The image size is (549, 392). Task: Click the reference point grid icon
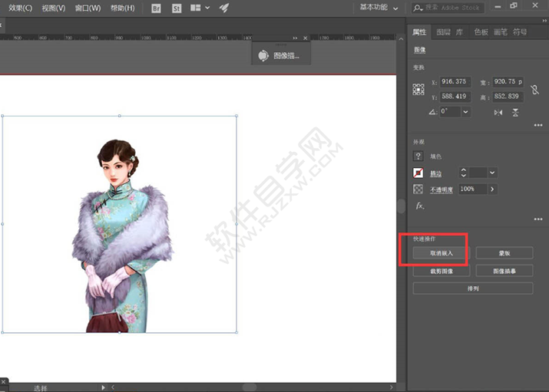point(418,89)
